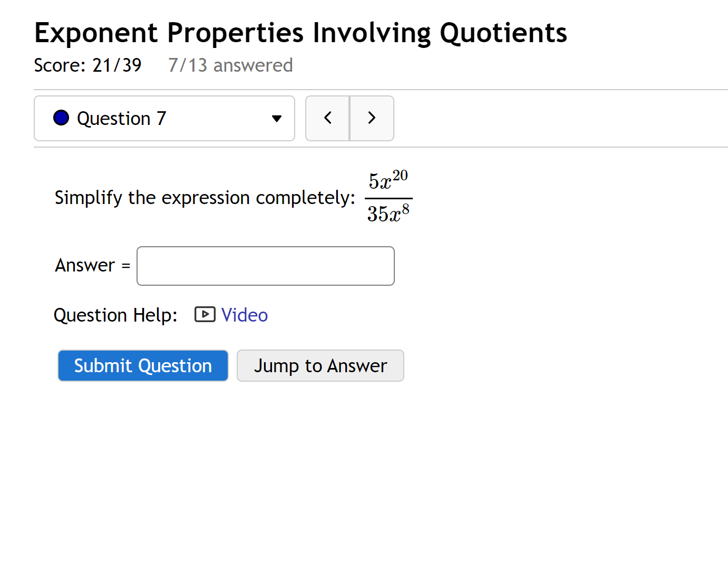The width and height of the screenshot is (728, 562).
Task: Open the Question 7 selector
Action: (164, 119)
